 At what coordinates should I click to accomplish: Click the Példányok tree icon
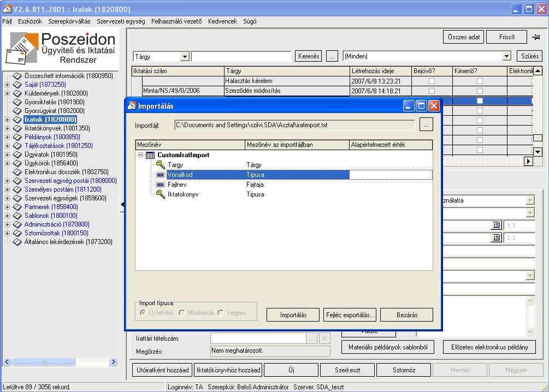17,137
